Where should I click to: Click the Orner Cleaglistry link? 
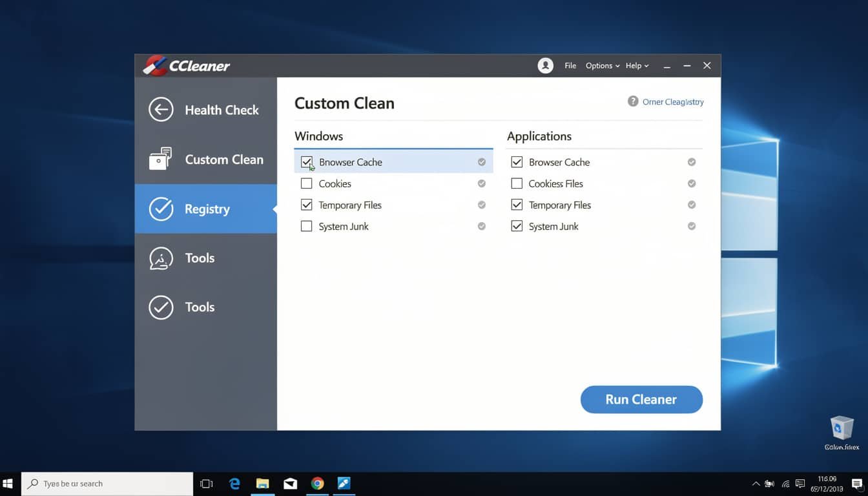click(x=674, y=101)
